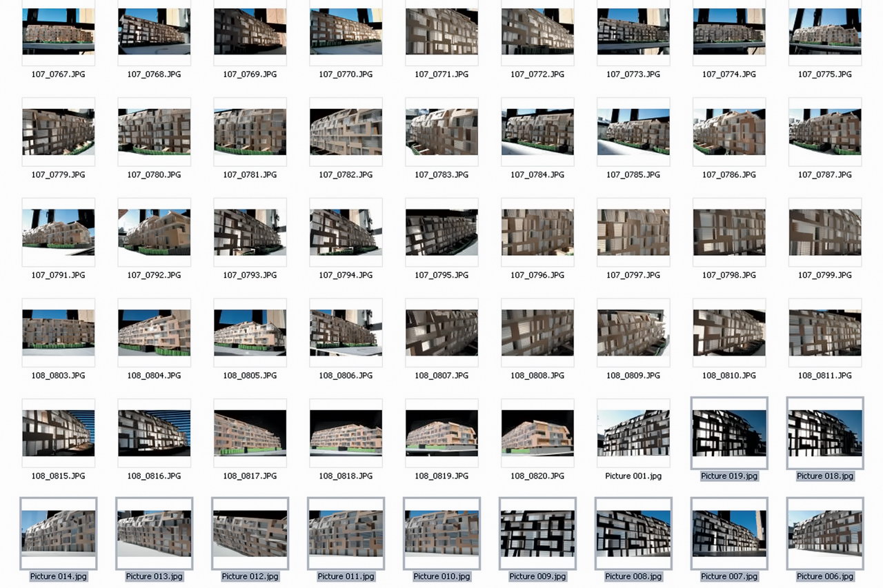Open the 107_0768.JPG image thumbnail
This screenshot has width=883, height=588.
(x=154, y=32)
